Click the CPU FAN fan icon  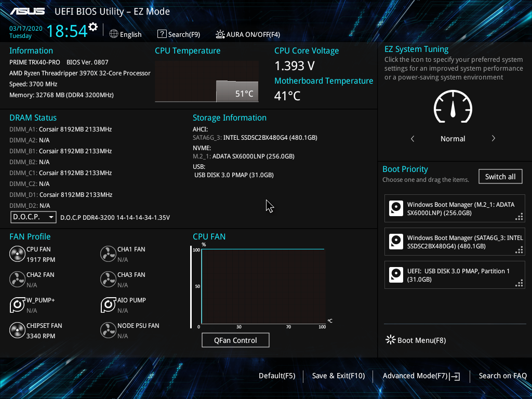(x=17, y=254)
